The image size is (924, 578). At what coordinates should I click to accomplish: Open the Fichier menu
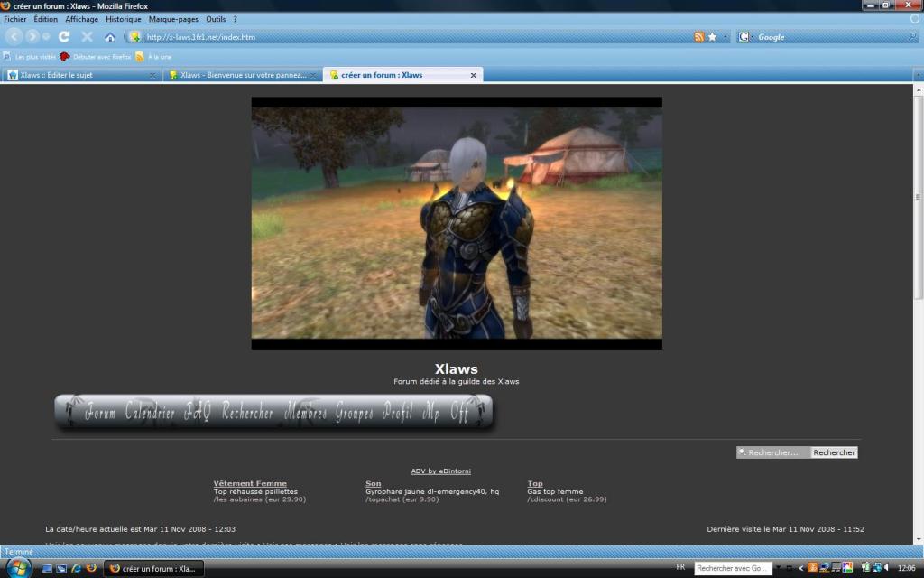pos(14,20)
